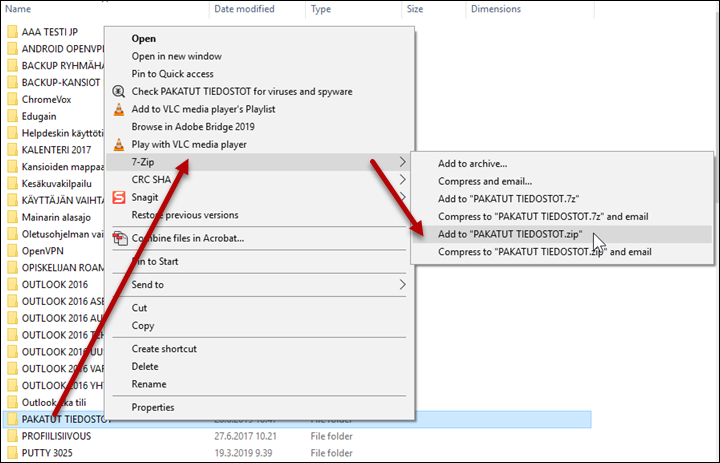Select the PUTTY 3025 folder icon
The image size is (720, 463).
[12, 453]
